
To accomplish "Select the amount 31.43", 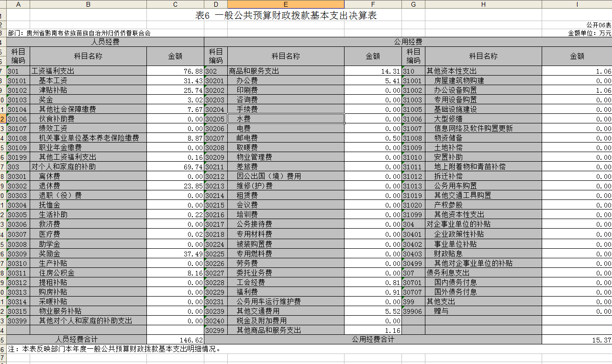I will pyautogui.click(x=175, y=80).
